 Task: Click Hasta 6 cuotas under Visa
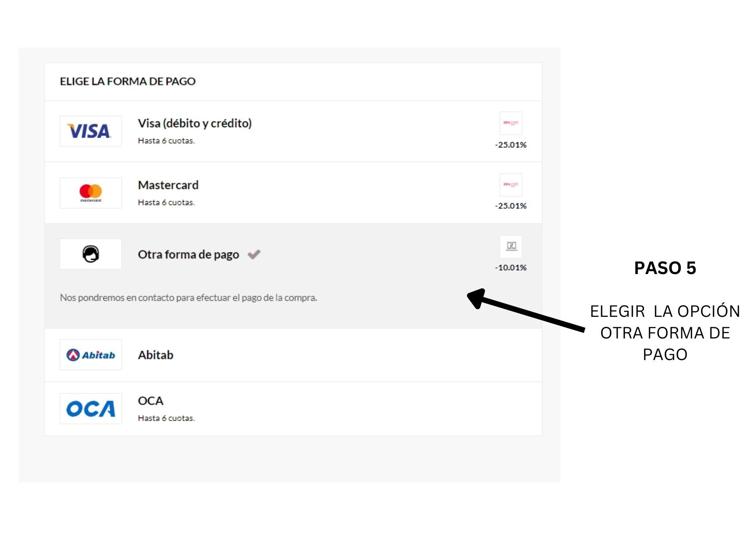point(166,140)
